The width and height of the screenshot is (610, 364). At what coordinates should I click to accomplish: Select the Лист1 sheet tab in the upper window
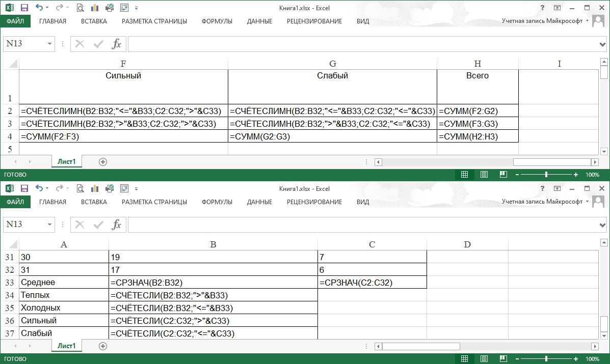click(x=67, y=161)
